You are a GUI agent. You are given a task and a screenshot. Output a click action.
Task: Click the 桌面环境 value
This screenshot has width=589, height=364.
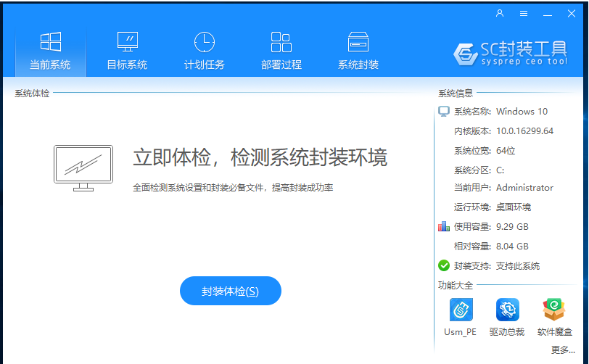click(x=514, y=207)
